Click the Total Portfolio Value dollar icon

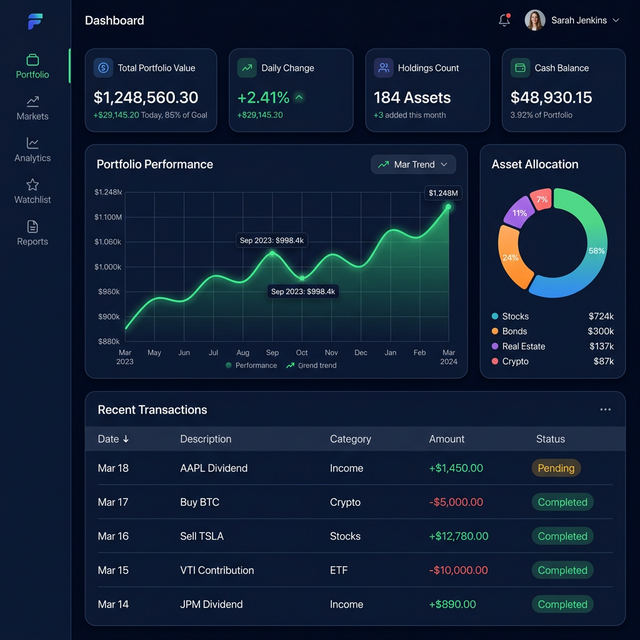[x=103, y=68]
